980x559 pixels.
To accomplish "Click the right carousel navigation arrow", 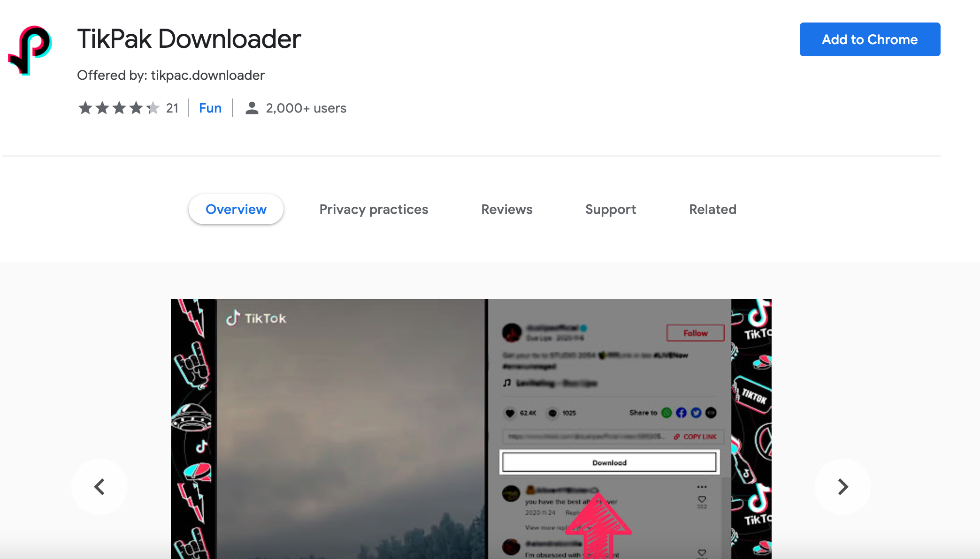I will pos(842,486).
